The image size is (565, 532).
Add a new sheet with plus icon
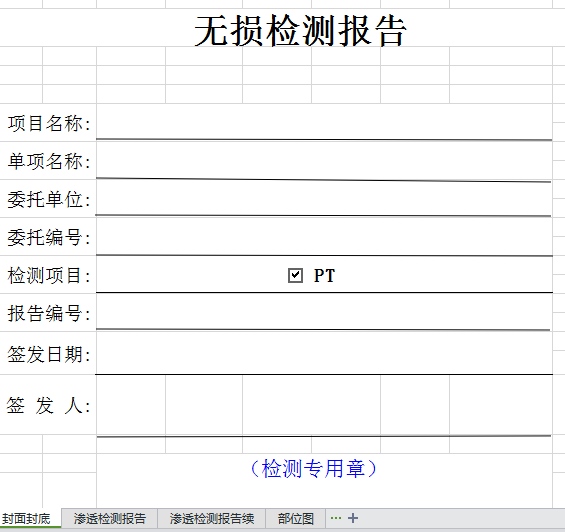coord(353,518)
